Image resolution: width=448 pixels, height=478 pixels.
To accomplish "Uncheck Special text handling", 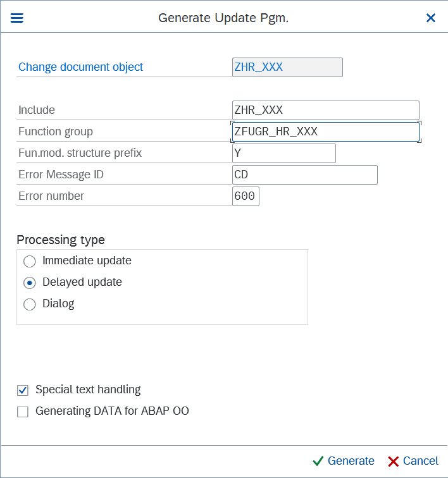I will pos(23,390).
